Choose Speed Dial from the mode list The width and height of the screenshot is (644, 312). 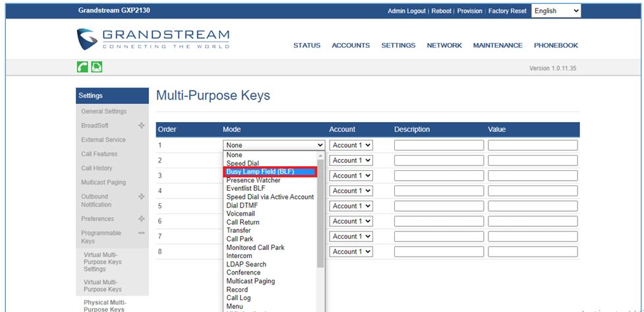click(243, 163)
